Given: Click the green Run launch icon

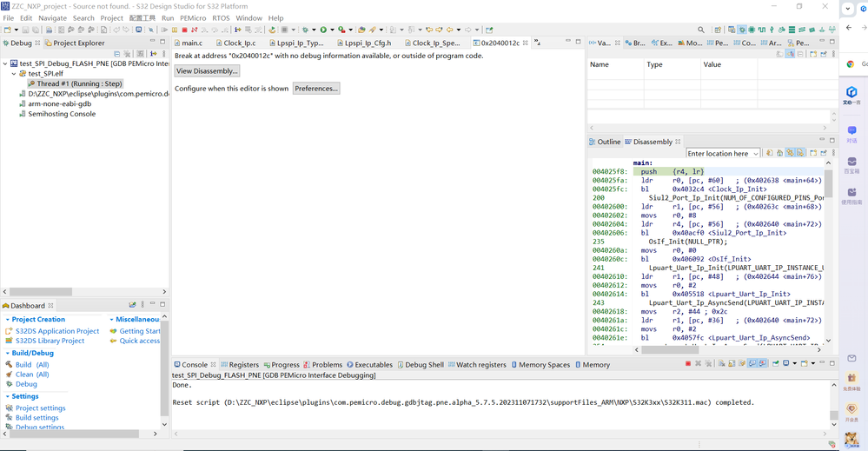Looking at the screenshot, I should pos(323,30).
